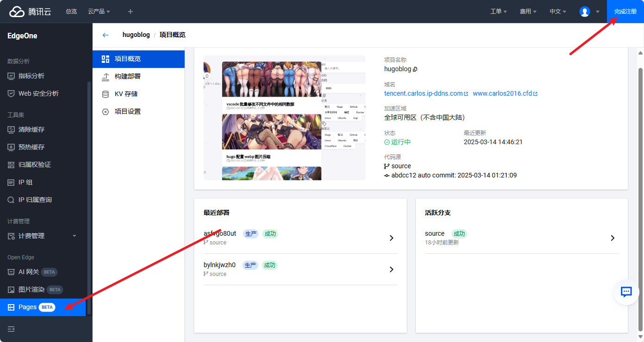Image resolution: width=644 pixels, height=342 pixels.
Task: Click the 构建部署 upload icon
Action: click(x=105, y=76)
